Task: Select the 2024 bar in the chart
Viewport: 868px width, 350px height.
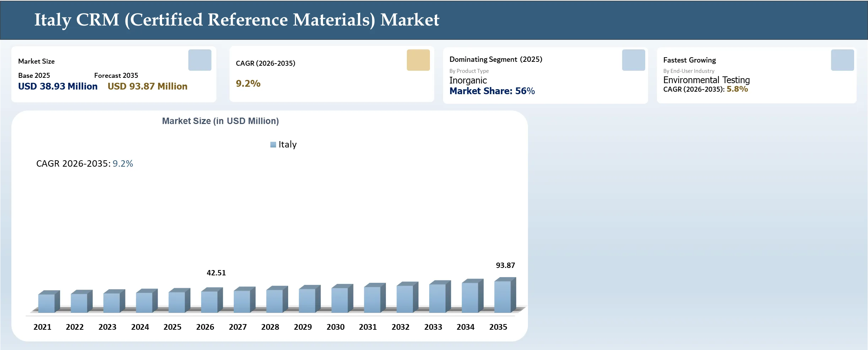Action: click(x=147, y=301)
